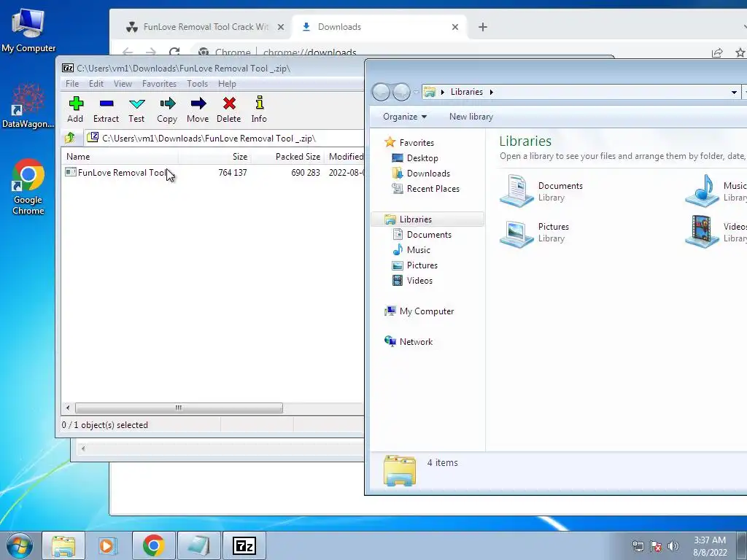Expand the Libraries breadcrumb arrow
Screen dimensions: 747x560
point(491,92)
